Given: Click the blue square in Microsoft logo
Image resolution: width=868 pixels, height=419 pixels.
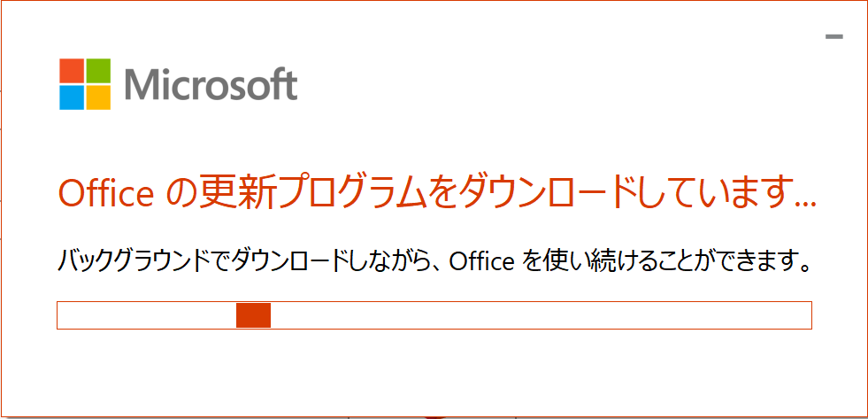Looking at the screenshot, I should [x=72, y=97].
